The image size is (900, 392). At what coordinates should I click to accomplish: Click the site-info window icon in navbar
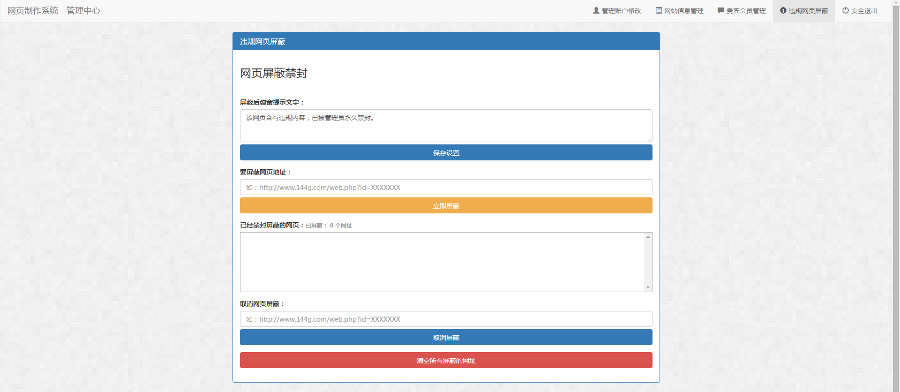(659, 10)
